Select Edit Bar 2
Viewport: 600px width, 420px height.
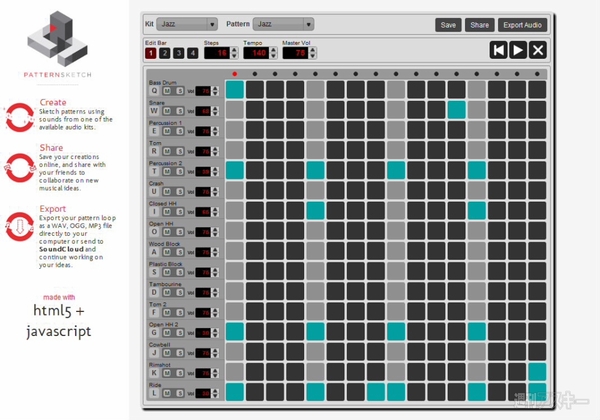(x=164, y=53)
